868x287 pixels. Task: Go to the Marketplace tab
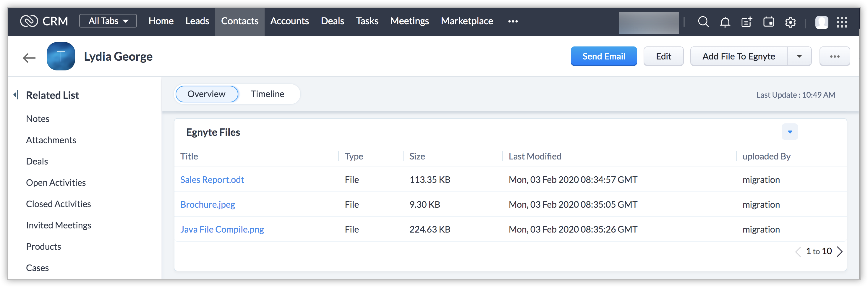click(467, 21)
